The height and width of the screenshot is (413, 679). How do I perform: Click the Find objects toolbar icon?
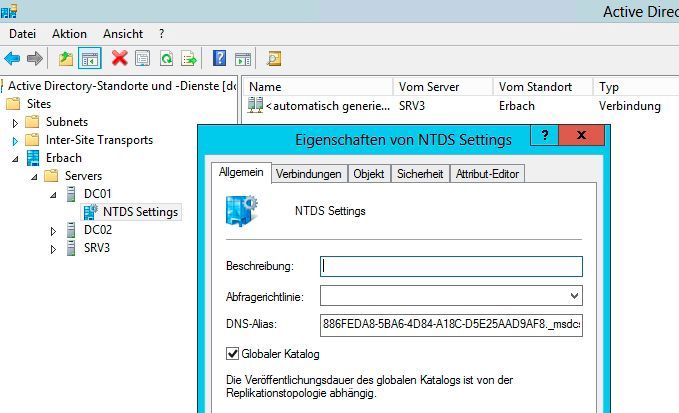point(274,58)
